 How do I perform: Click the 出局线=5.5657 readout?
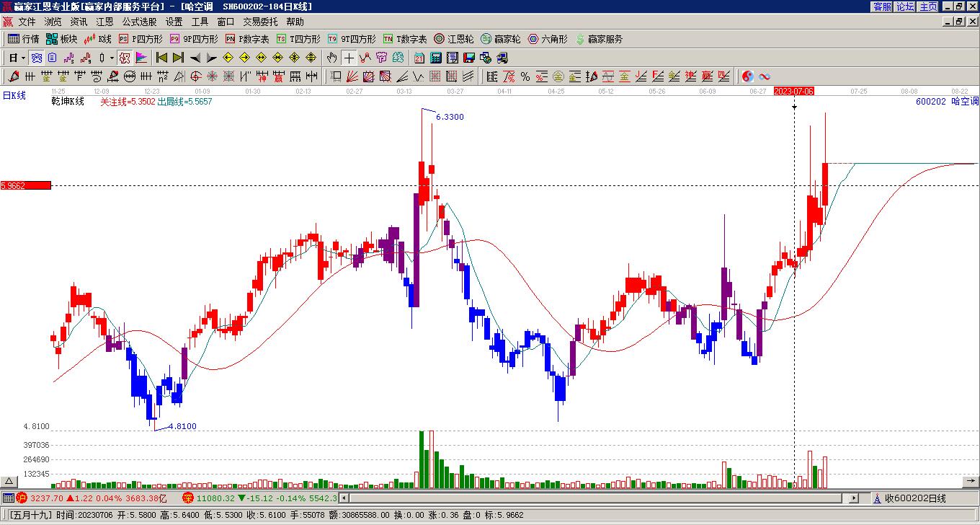tap(185, 102)
